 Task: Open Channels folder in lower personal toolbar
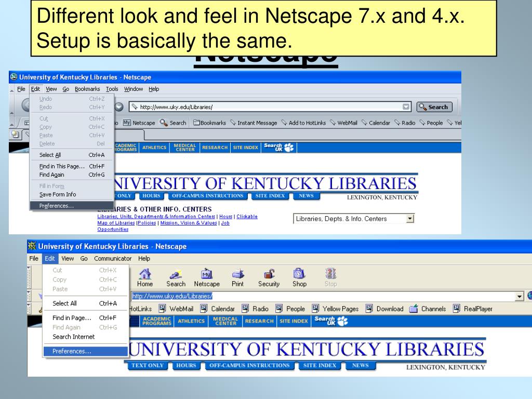pyautogui.click(x=428, y=309)
